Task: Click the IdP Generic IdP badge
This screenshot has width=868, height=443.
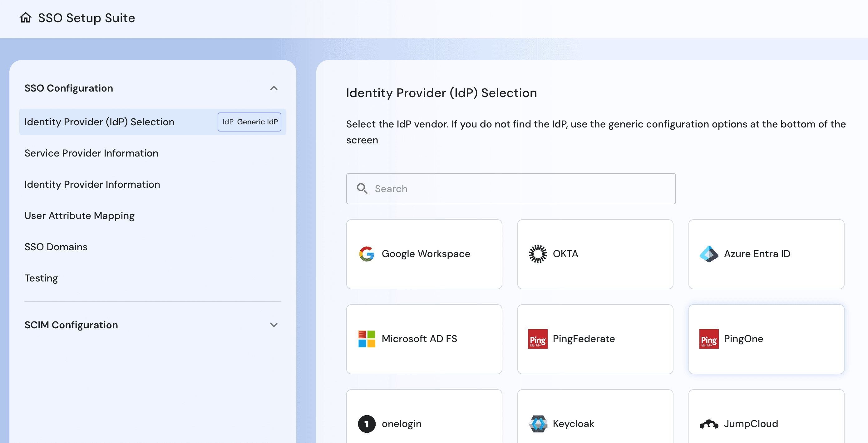Action: point(249,122)
